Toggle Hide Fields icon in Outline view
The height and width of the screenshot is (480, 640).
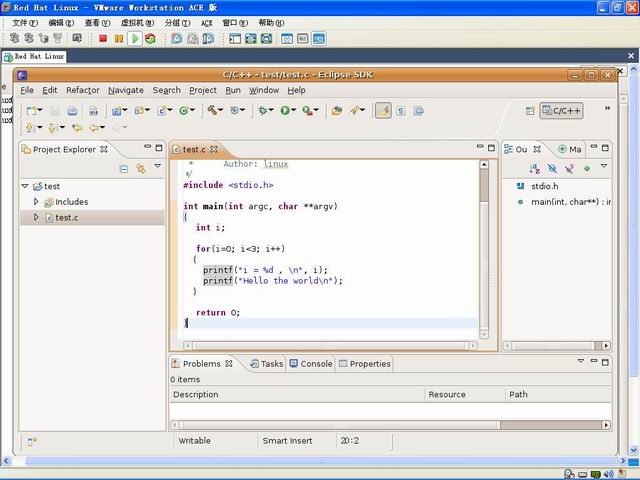552,168
